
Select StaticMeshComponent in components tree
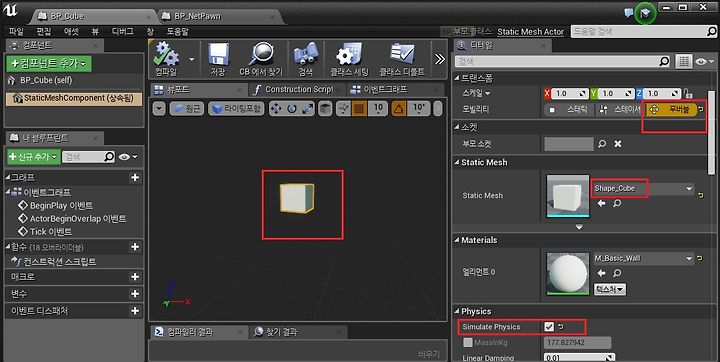[x=73, y=98]
